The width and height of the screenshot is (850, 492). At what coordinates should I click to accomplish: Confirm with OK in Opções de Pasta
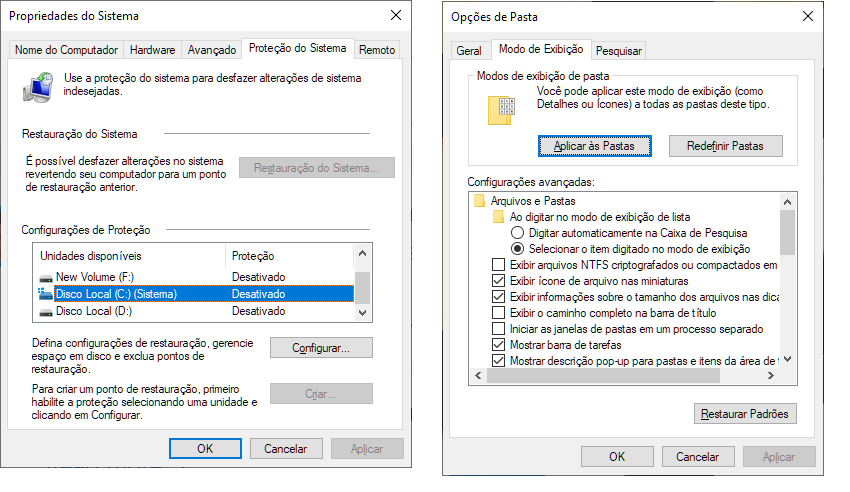coord(617,457)
